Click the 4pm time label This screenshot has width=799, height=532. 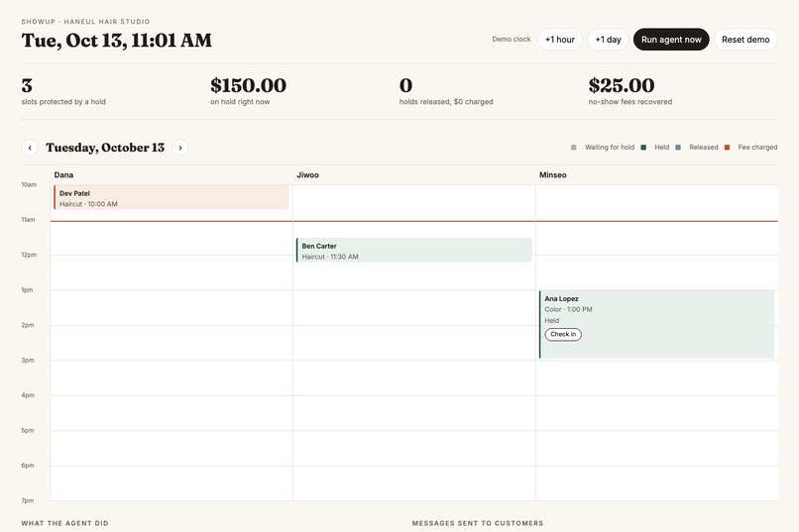[28, 395]
